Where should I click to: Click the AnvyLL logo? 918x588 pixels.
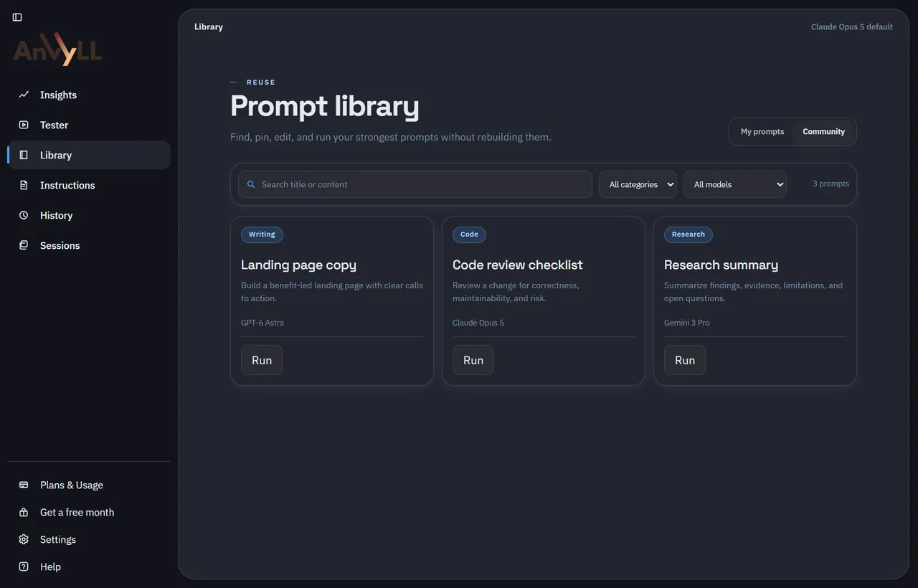click(x=57, y=50)
